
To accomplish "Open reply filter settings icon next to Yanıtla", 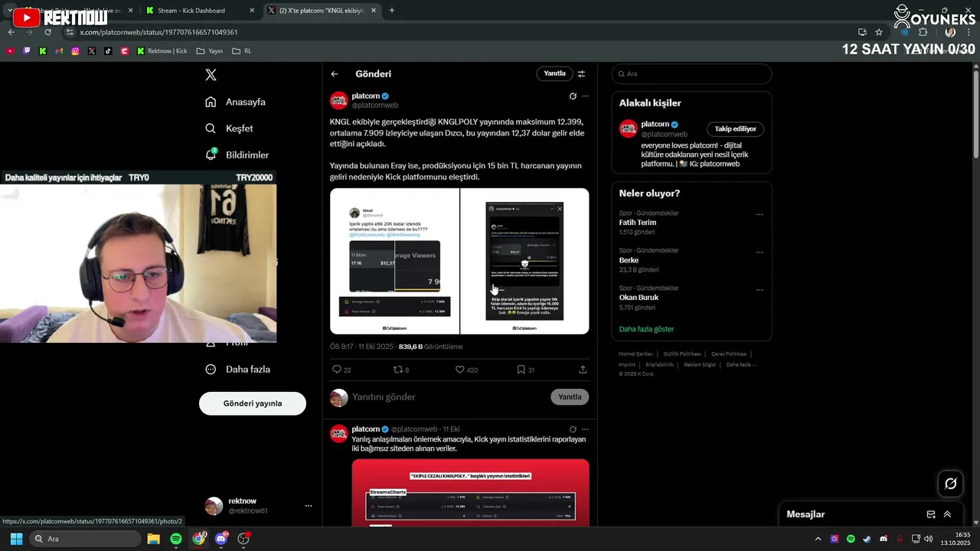I will (x=581, y=74).
